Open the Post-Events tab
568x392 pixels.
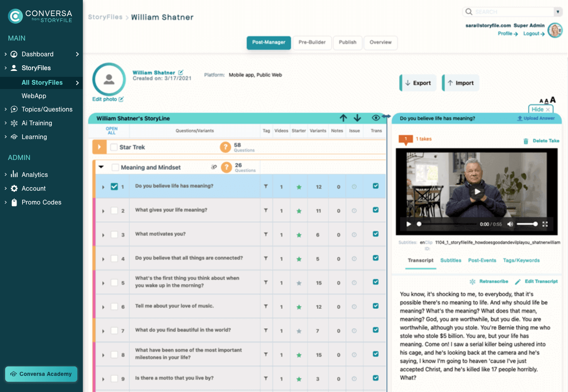point(482,260)
